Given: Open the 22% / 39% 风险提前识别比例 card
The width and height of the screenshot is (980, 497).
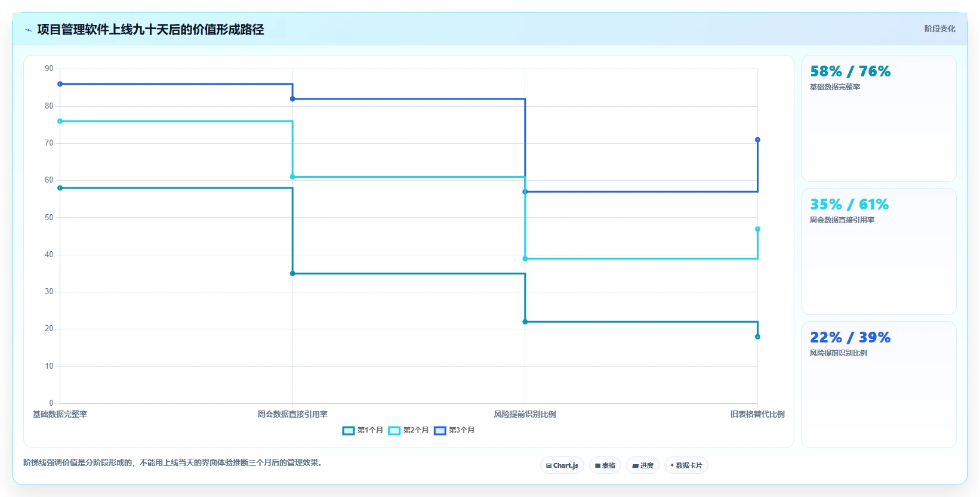Looking at the screenshot, I should pos(879,385).
